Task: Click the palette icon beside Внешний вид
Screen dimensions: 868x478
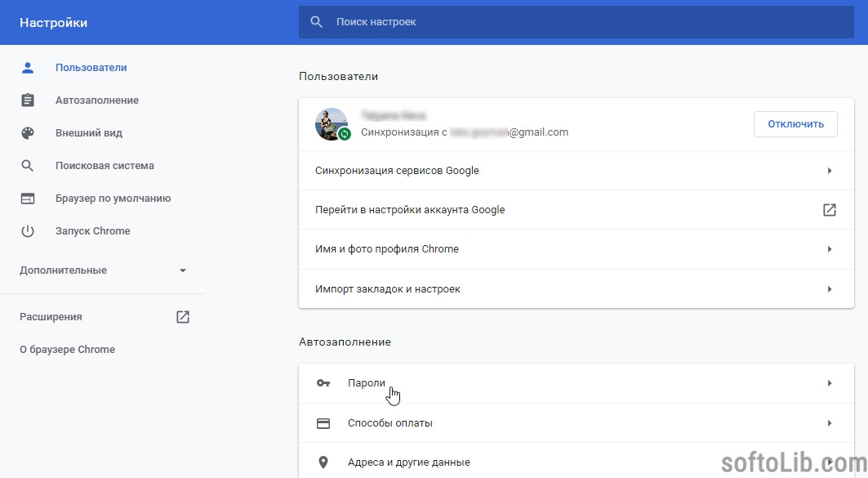Action: click(x=27, y=133)
